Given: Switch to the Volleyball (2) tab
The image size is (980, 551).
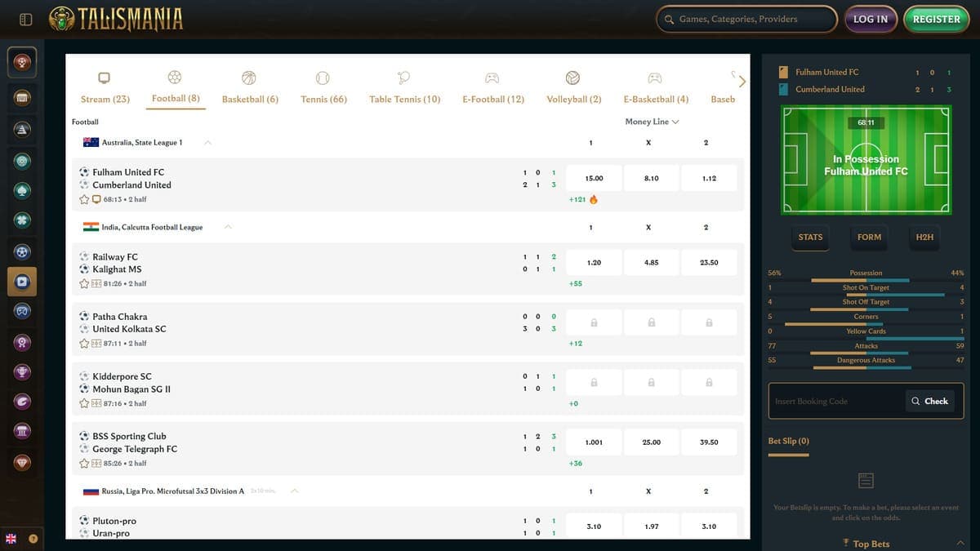Looking at the screenshot, I should 573,89.
